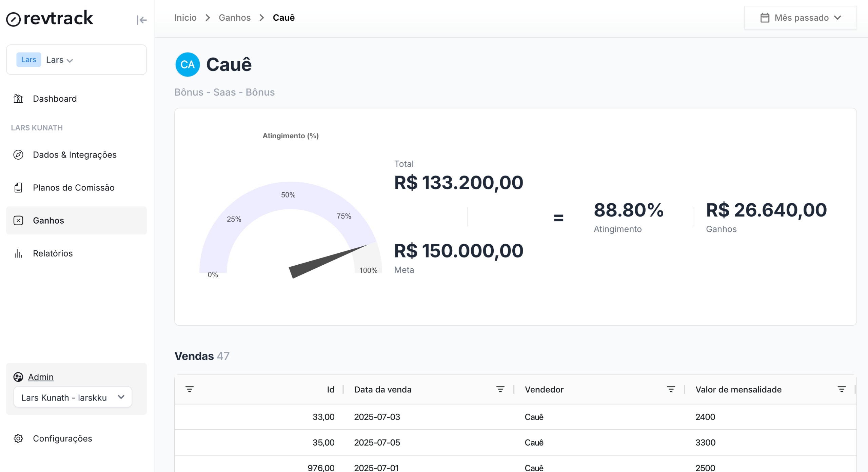Click the Configurações gear icon
The height and width of the screenshot is (472, 868).
(18, 438)
